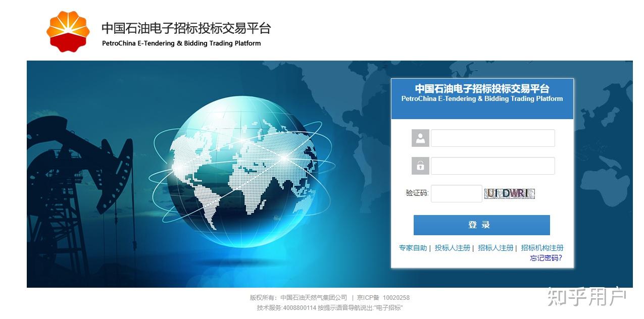Open the 投标人注册 registration link

pos(452,248)
